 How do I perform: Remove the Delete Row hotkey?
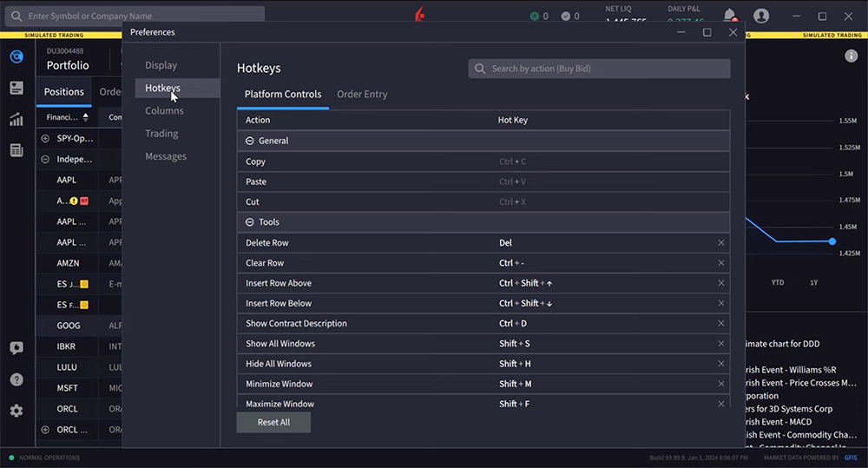click(x=720, y=242)
